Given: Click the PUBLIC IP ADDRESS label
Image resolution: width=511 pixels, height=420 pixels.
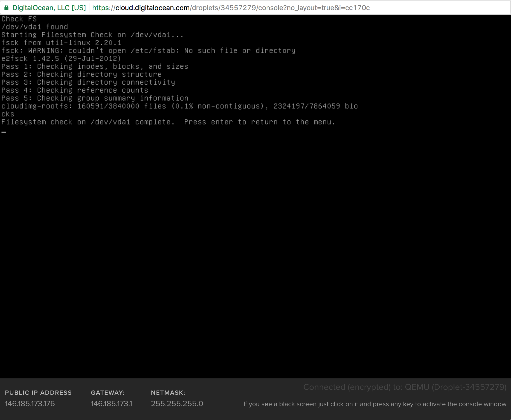Looking at the screenshot, I should (38, 393).
